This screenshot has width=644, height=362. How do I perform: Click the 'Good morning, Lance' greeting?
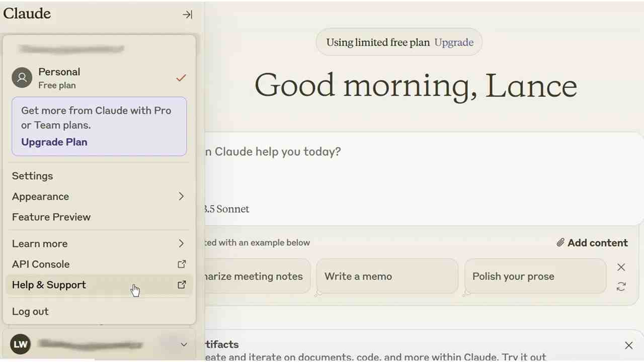[416, 85]
